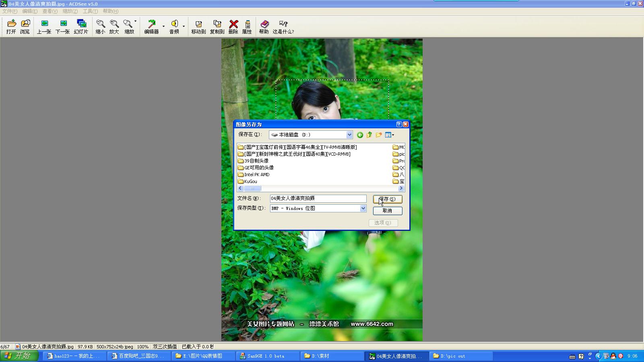Image resolution: width=644 pixels, height=362 pixels.
Task: Open the 保存类型 file type dropdown
Action: pos(363,208)
